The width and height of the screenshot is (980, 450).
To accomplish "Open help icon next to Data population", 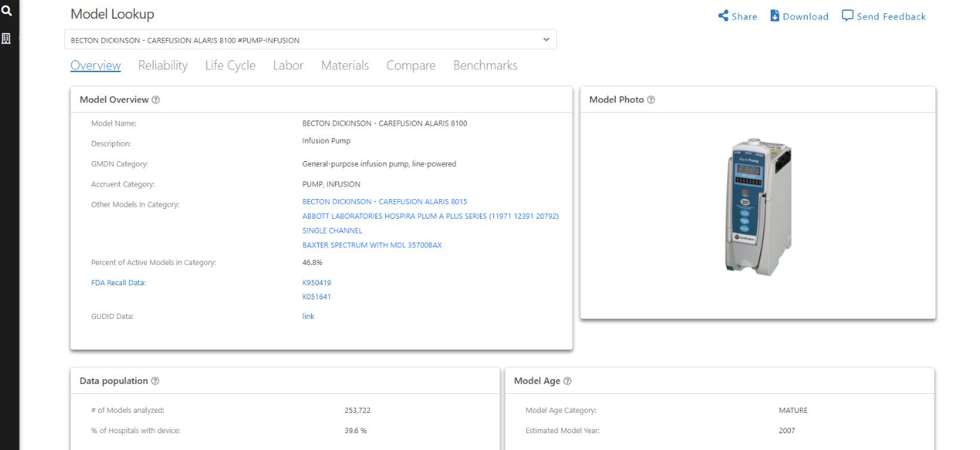I will [155, 381].
